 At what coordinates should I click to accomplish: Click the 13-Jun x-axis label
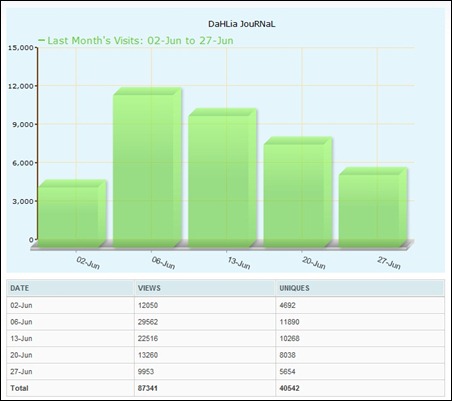[x=239, y=263]
